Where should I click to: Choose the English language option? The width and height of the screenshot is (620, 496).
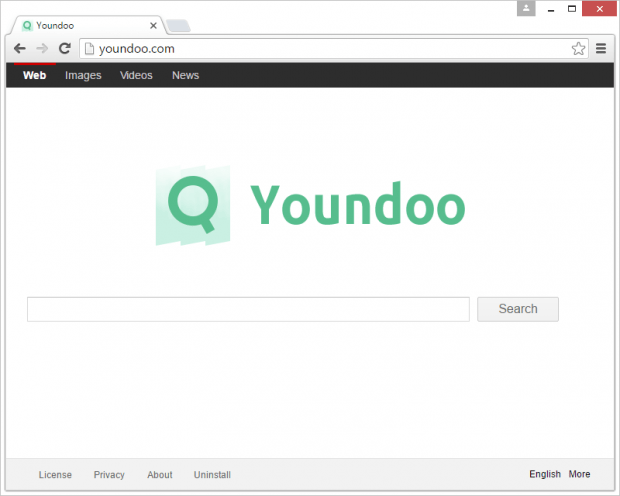[x=545, y=474]
